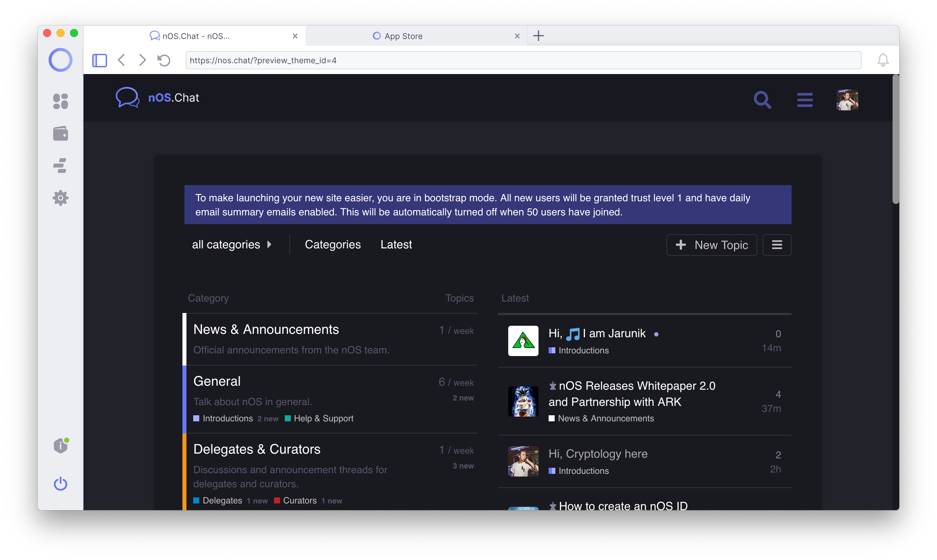937x560 pixels.
Task: Click Jarunik's green triangle avatar
Action: tap(523, 341)
